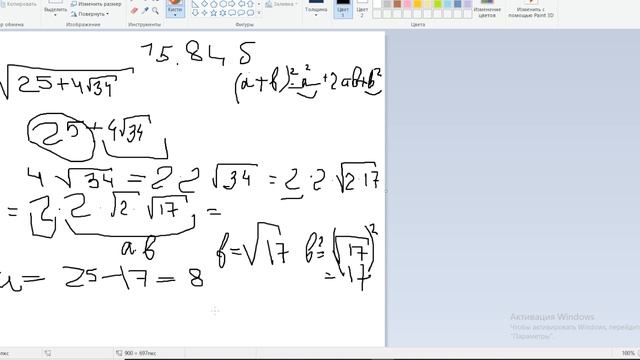Select the Color picker eyedropper tool
The width and height of the screenshot is (640, 360).
pyautogui.click(x=145, y=11)
